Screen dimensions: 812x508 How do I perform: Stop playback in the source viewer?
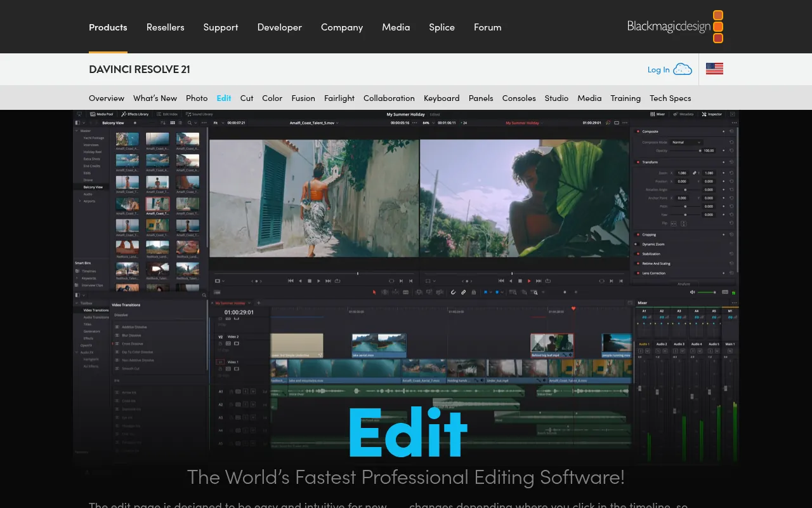310,281
